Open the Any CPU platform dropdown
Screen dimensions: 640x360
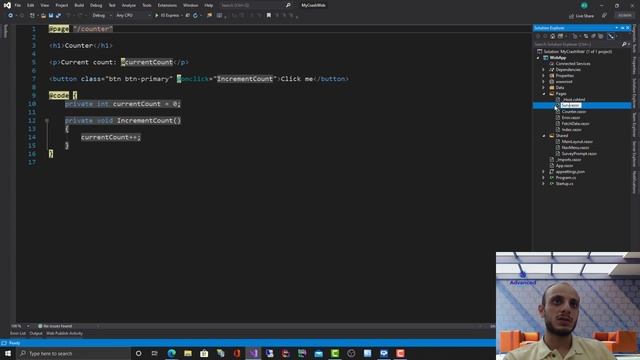click(x=133, y=16)
